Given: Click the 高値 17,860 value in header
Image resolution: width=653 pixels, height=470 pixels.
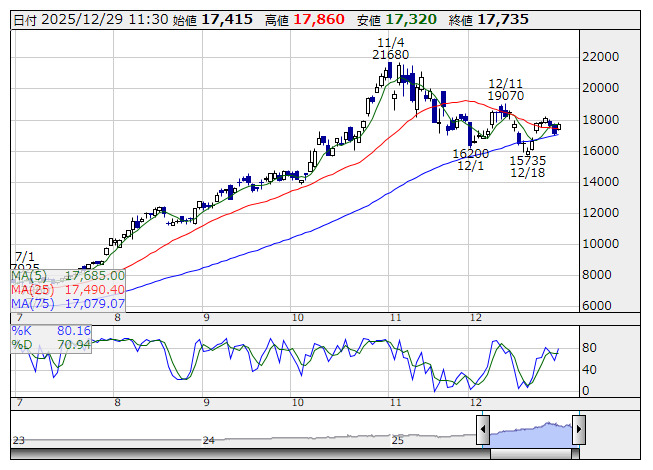Looking at the screenshot, I should point(322,19).
